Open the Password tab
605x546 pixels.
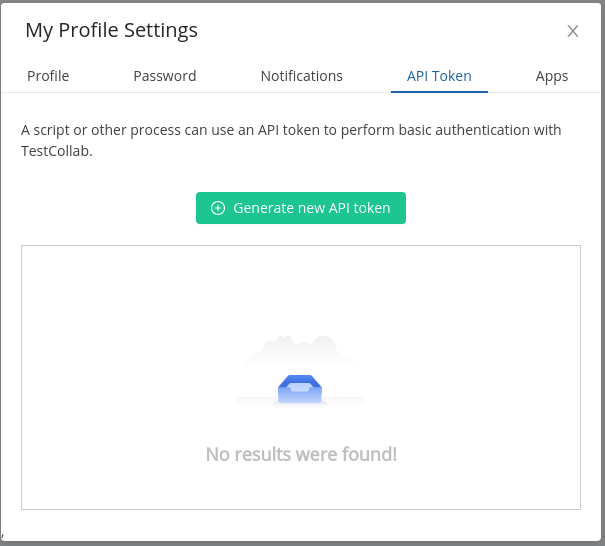(165, 76)
